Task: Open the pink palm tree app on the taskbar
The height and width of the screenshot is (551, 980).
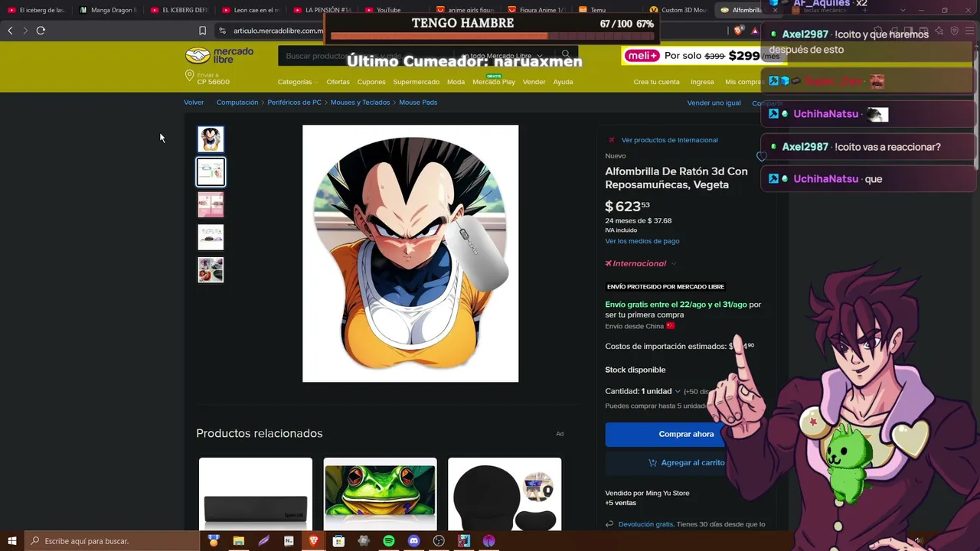Action: 488,541
